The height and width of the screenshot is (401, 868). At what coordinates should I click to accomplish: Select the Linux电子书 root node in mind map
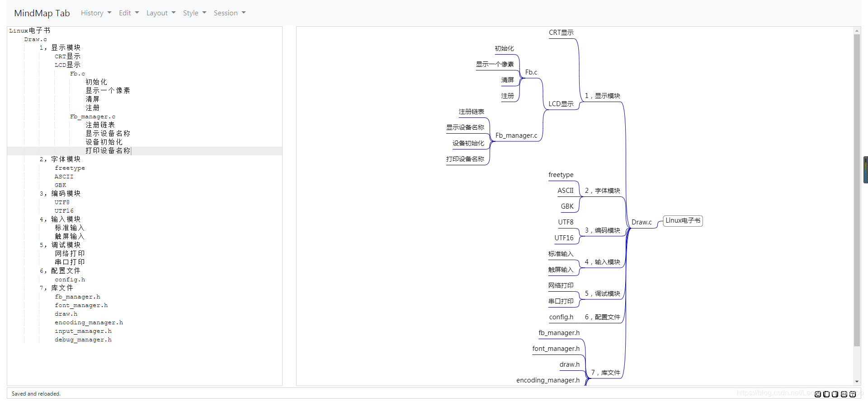pyautogui.click(x=683, y=221)
